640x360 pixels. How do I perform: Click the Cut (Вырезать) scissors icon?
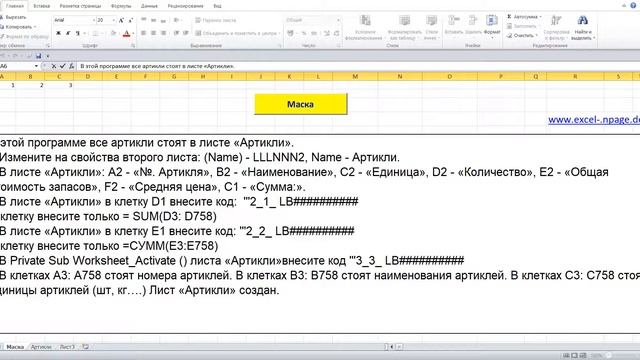(2, 18)
